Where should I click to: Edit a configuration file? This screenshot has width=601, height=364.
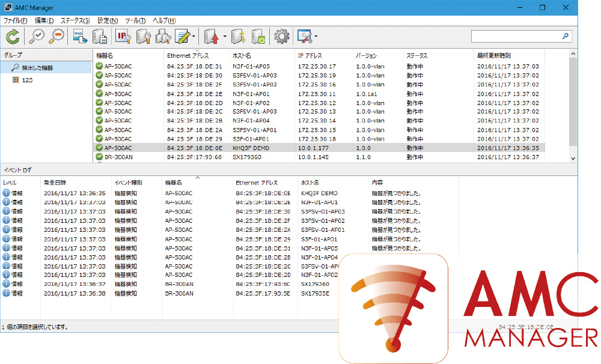(x=182, y=36)
